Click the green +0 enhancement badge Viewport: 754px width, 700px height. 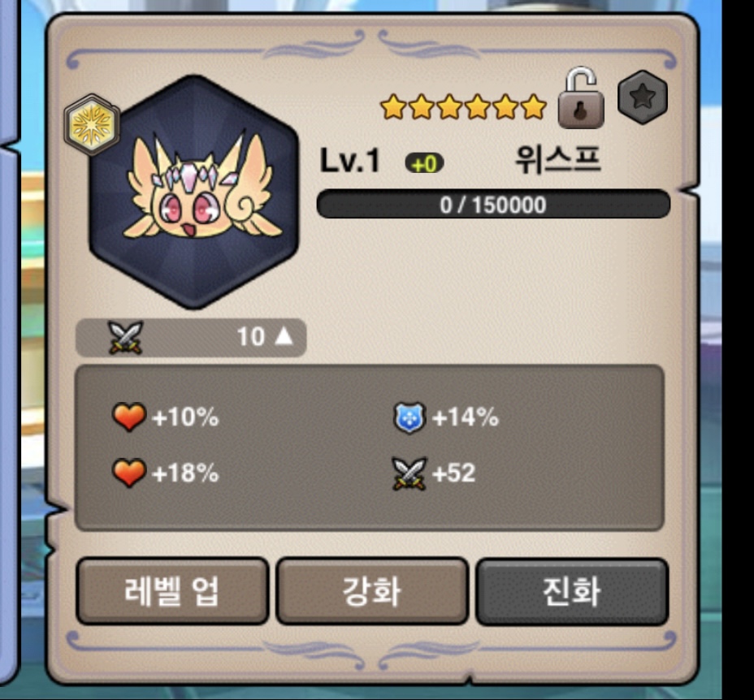424,163
